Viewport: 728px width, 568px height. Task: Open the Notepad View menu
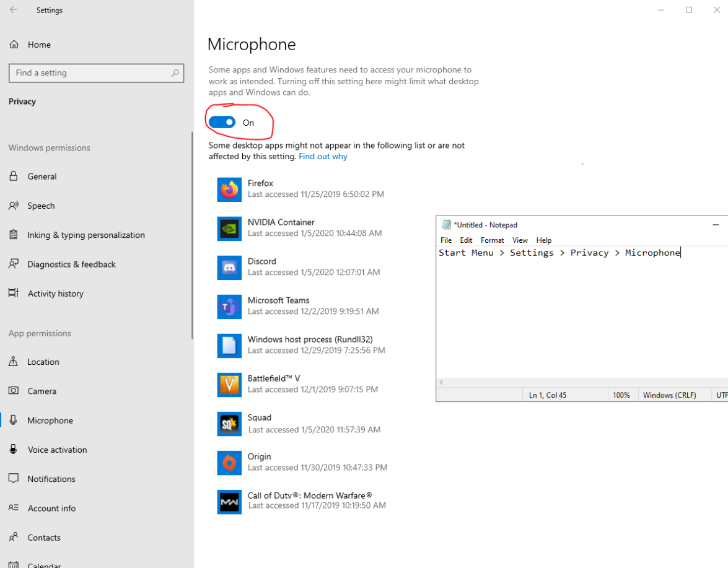coord(520,240)
